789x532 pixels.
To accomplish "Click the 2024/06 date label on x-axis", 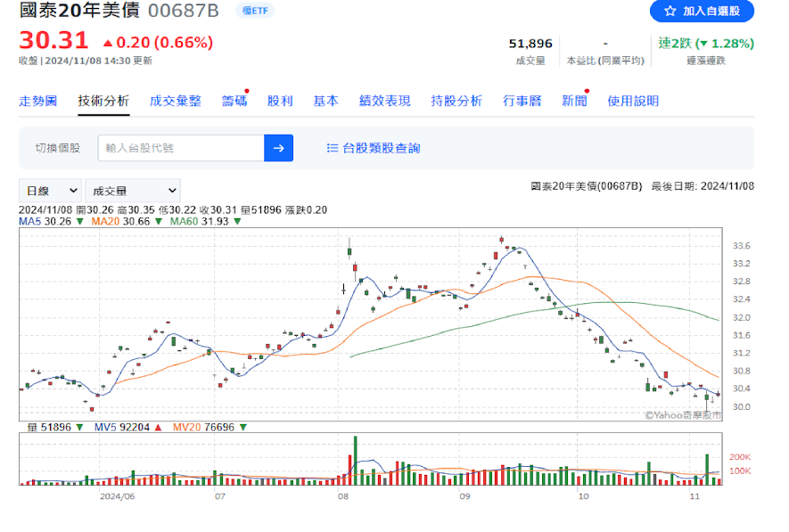I will (118, 497).
